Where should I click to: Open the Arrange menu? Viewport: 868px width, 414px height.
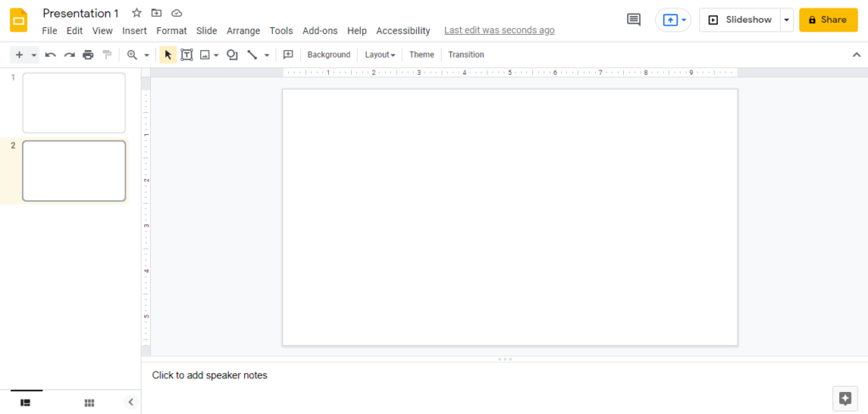click(243, 31)
